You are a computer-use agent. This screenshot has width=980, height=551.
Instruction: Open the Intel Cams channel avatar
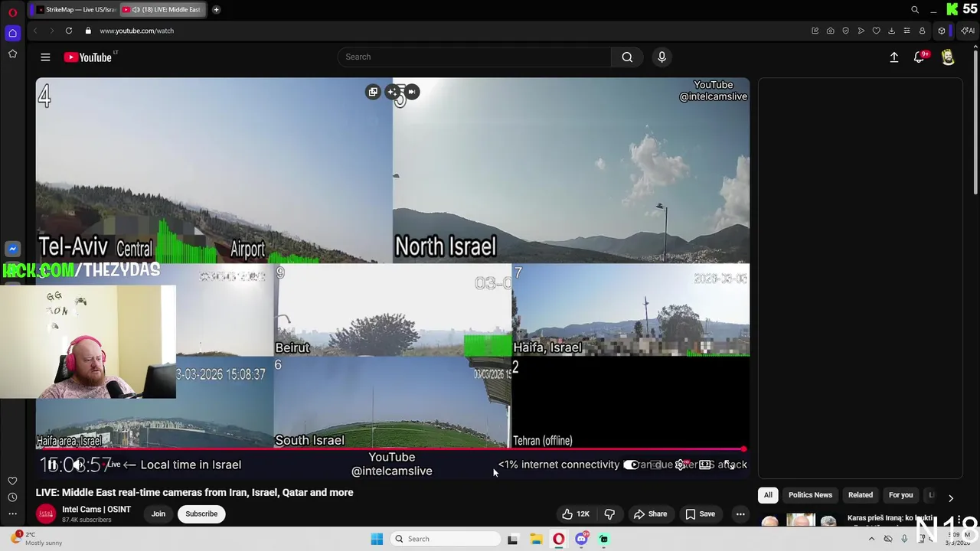(x=46, y=514)
